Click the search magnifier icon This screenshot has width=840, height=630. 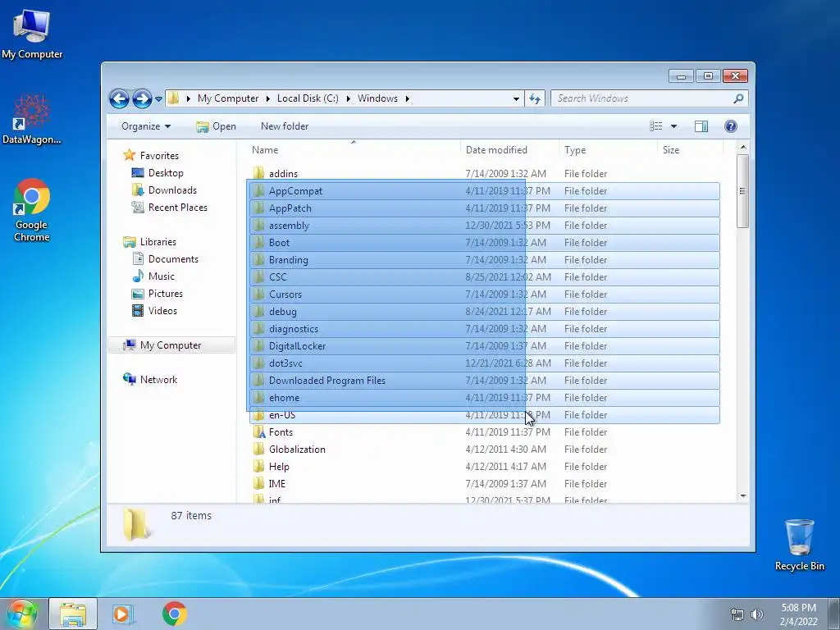pos(738,98)
